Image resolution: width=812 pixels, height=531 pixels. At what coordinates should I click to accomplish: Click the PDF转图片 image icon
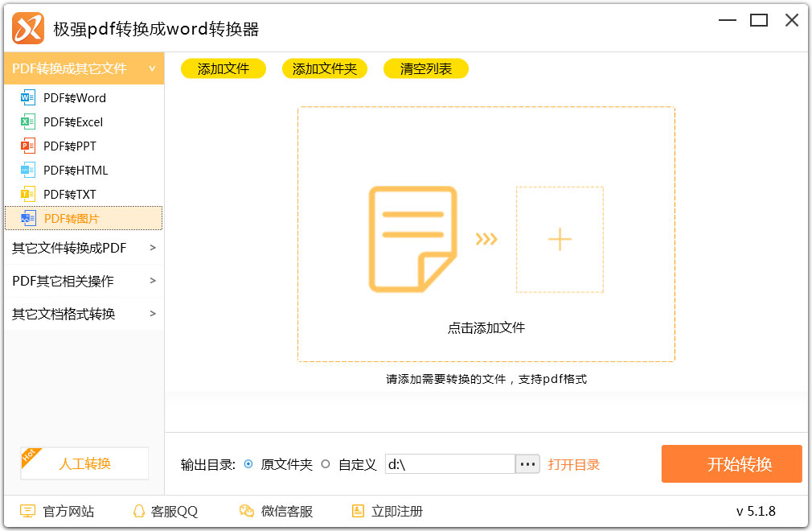click(28, 218)
